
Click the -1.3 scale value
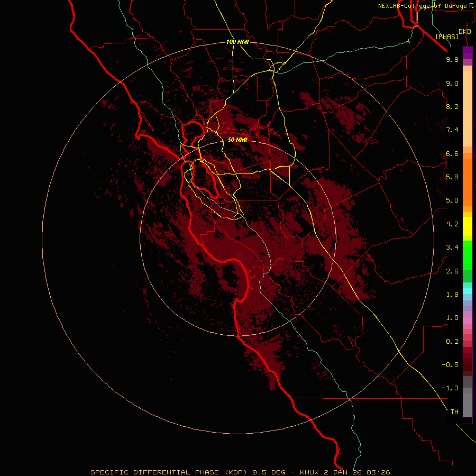coord(450,388)
